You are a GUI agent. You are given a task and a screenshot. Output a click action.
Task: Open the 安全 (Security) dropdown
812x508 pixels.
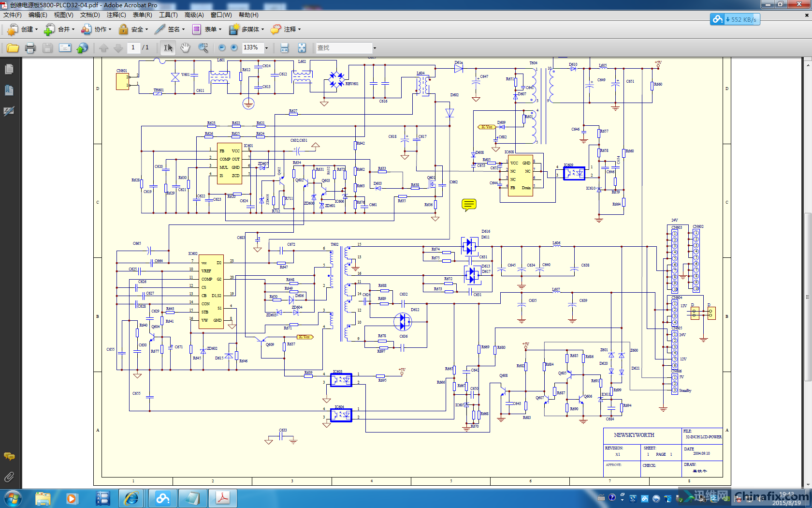click(x=133, y=30)
